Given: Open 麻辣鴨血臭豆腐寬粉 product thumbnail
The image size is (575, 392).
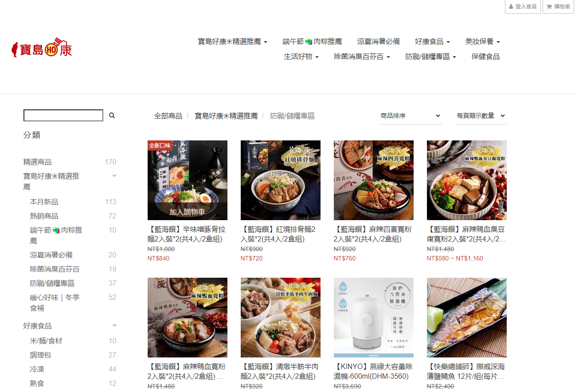Looking at the screenshot, I should (x=467, y=180).
